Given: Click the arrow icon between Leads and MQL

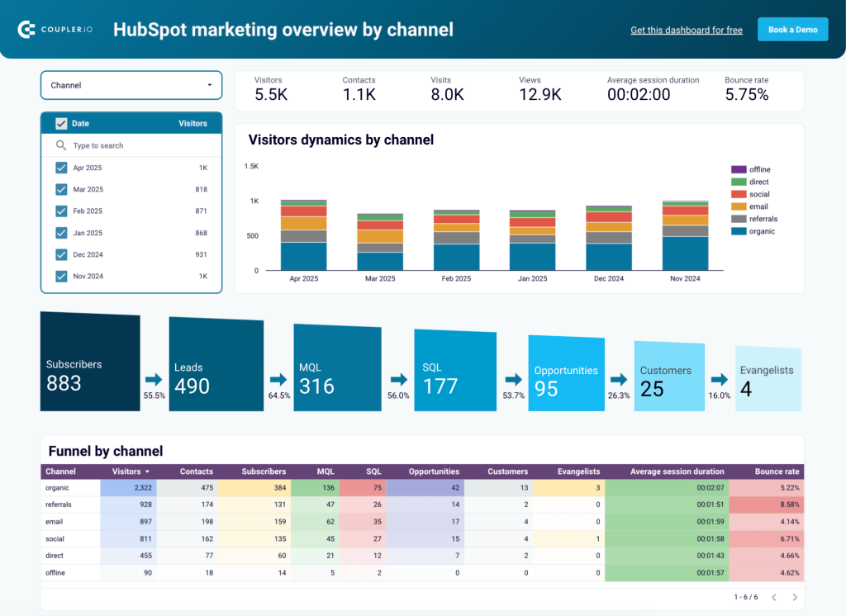Looking at the screenshot, I should click(278, 379).
